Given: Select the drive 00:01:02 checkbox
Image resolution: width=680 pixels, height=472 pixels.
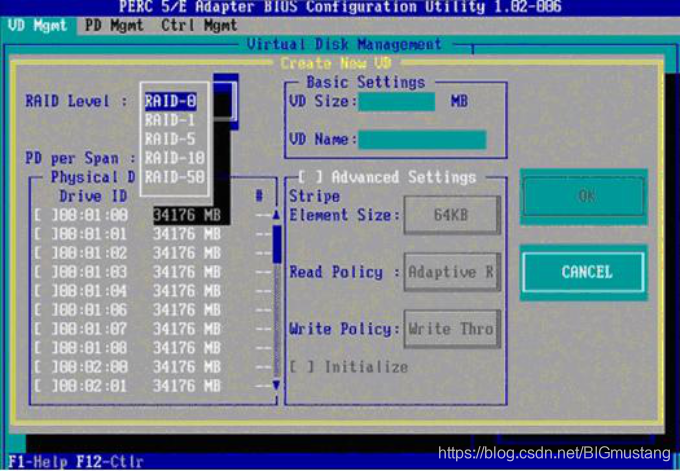Looking at the screenshot, I should point(45,253).
